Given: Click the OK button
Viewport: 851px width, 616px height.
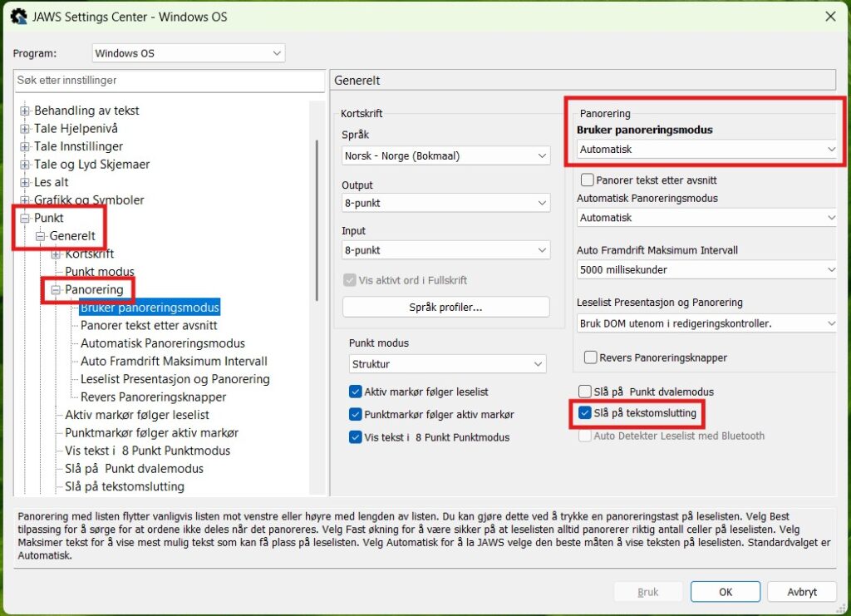Looking at the screenshot, I should 725,592.
